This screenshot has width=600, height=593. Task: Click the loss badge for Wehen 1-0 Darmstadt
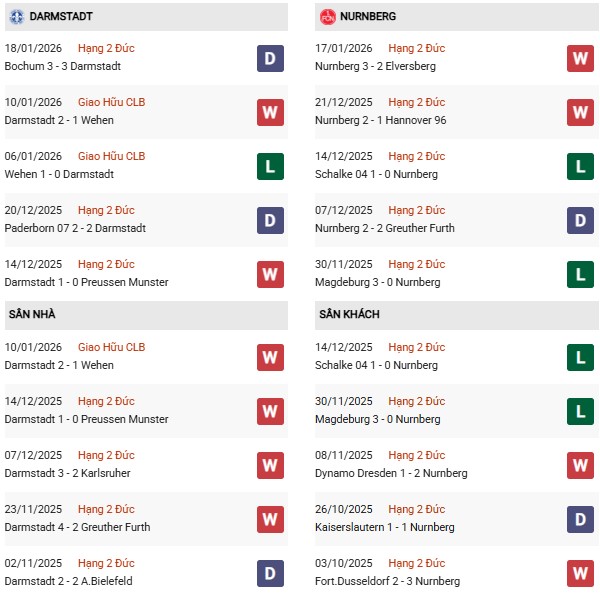tap(270, 167)
